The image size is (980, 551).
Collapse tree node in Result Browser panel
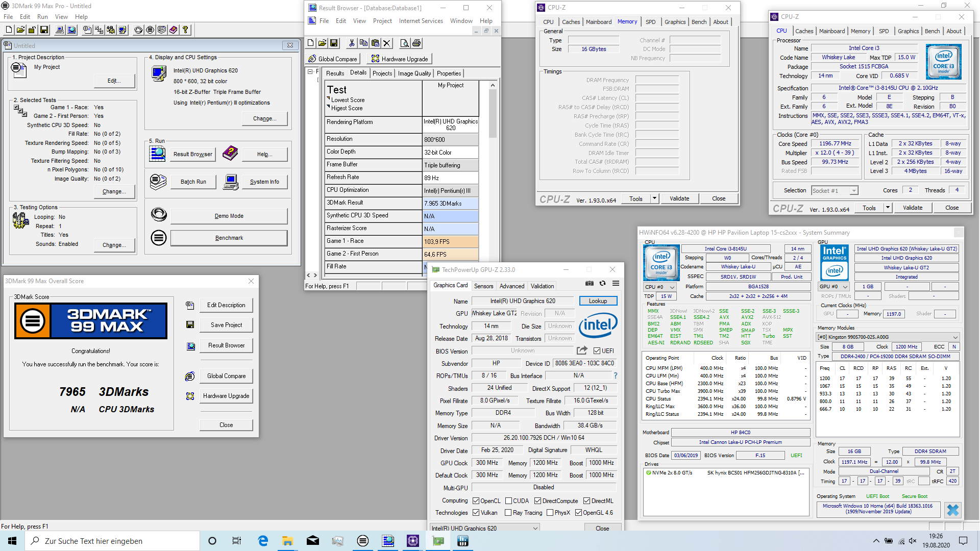point(310,72)
